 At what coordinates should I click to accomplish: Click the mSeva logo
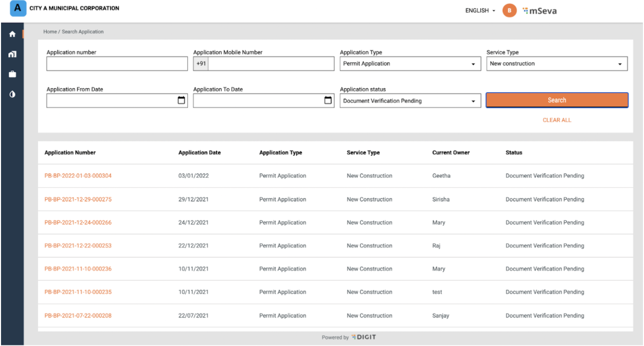point(539,11)
